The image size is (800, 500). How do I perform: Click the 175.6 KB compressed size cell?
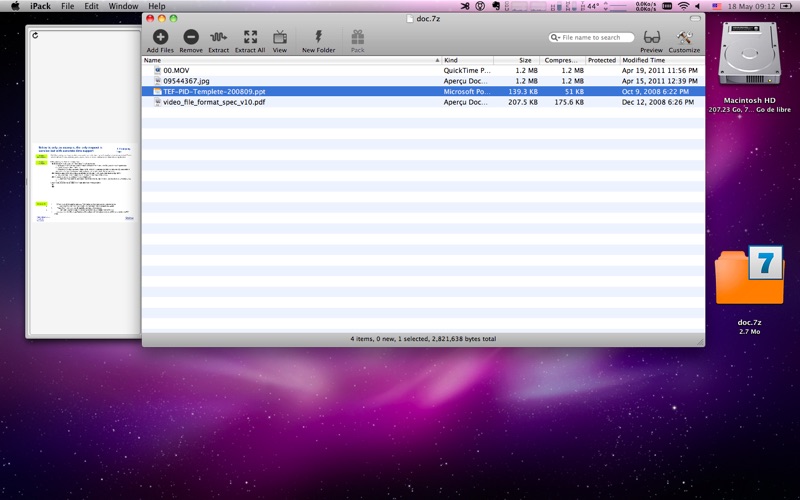(569, 102)
